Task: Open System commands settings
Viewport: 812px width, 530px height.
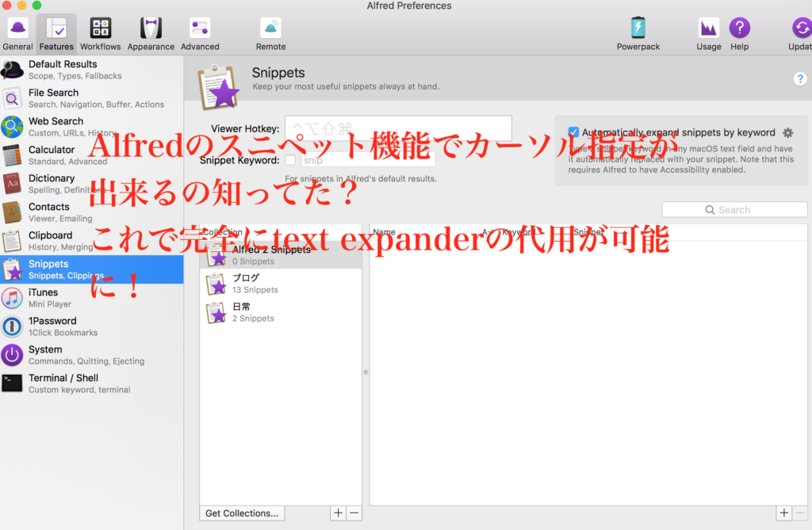Action: [92, 355]
